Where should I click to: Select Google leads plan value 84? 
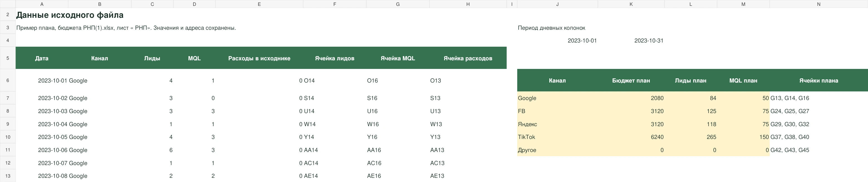pyautogui.click(x=690, y=98)
